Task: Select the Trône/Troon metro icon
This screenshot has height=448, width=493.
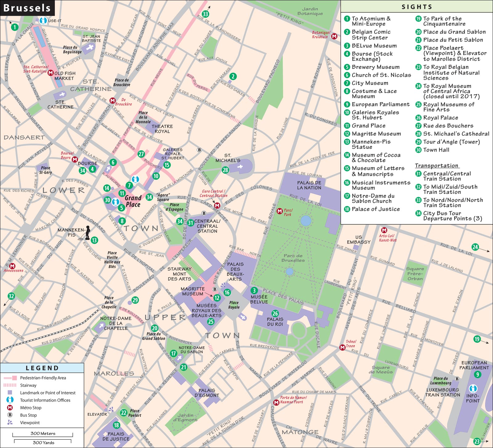Action: [x=342, y=348]
